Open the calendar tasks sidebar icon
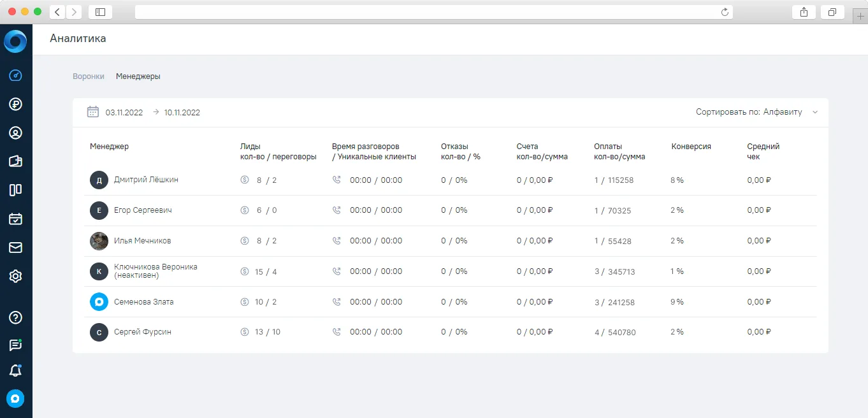Screen dimensions: 868x418 click(16, 219)
